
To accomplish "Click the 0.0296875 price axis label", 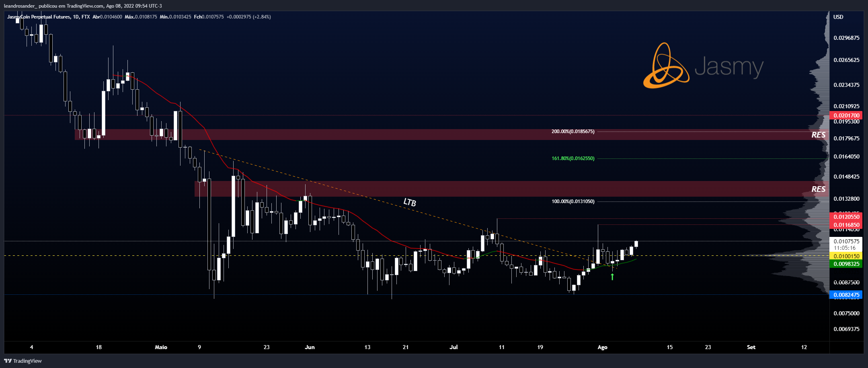I will point(846,38).
